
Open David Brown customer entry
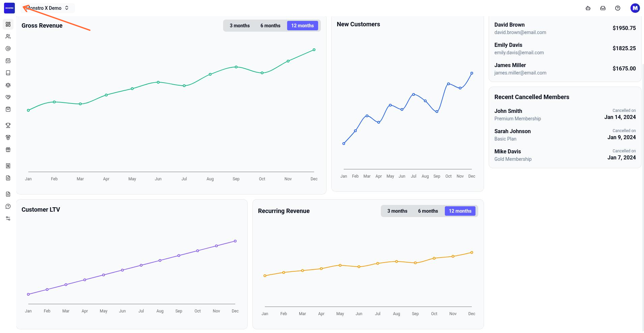tap(565, 28)
